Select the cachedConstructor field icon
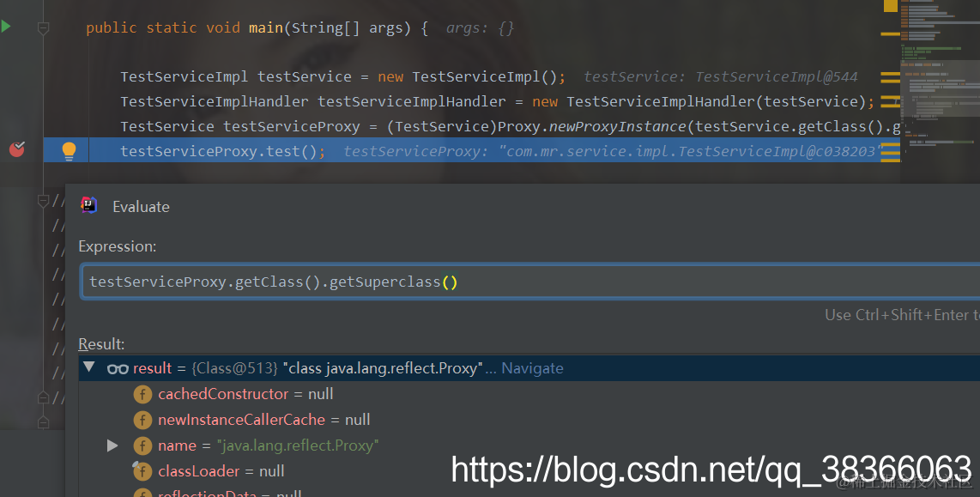Viewport: 980px width, 497px height. point(142,394)
